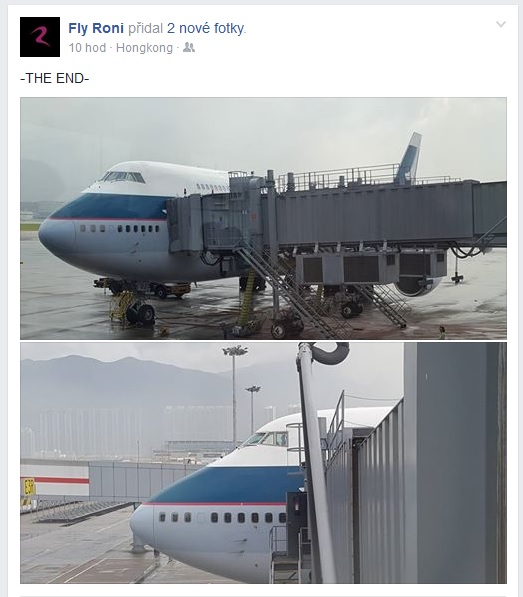Open the "2 nové fotky" album link

click(x=206, y=28)
